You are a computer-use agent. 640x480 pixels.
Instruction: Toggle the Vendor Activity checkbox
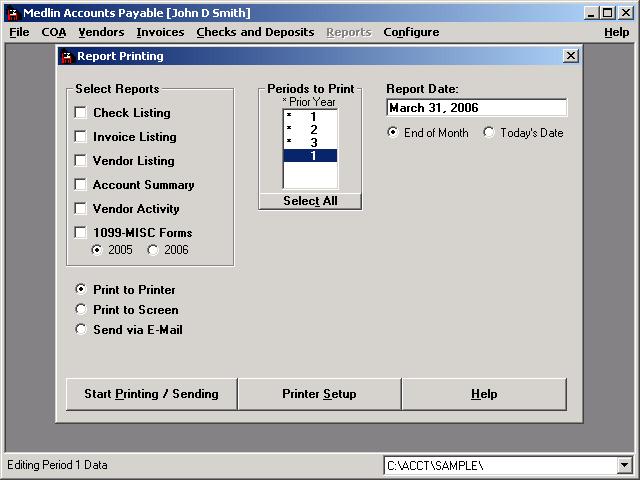coord(80,209)
